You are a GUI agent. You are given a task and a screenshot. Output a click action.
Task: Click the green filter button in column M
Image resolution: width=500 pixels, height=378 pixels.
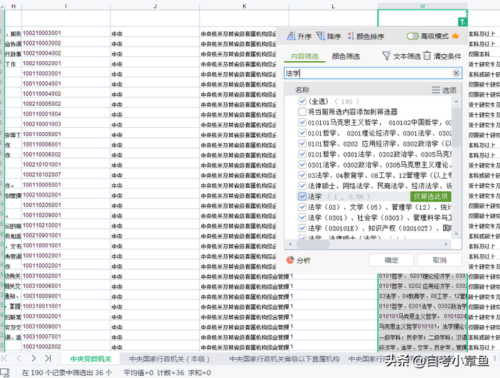pyautogui.click(x=463, y=22)
